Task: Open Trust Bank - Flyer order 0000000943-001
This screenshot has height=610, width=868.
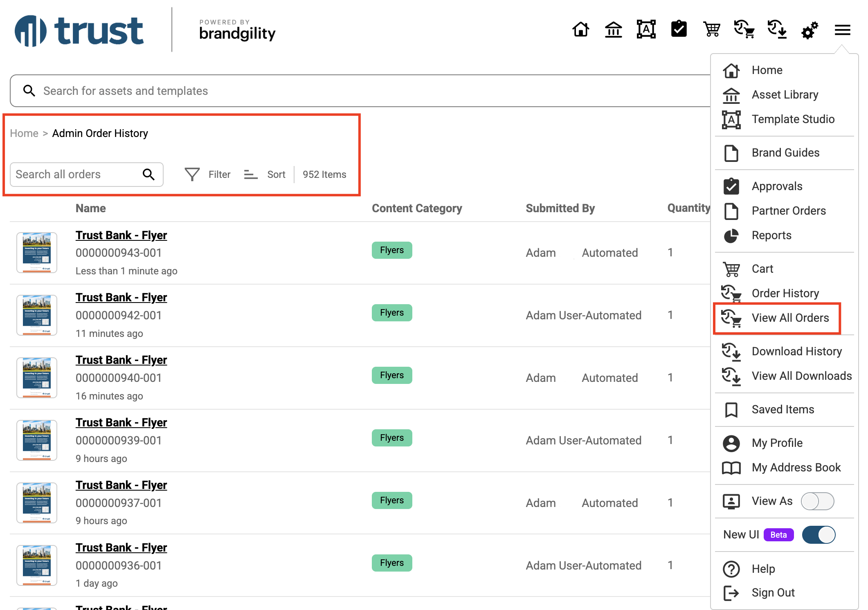Action: pos(121,235)
